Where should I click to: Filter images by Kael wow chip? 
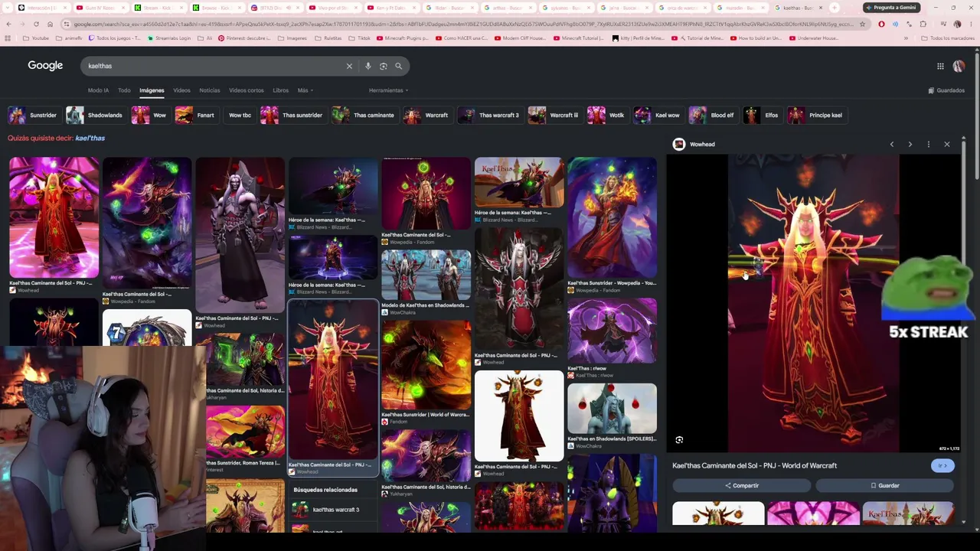pos(658,115)
